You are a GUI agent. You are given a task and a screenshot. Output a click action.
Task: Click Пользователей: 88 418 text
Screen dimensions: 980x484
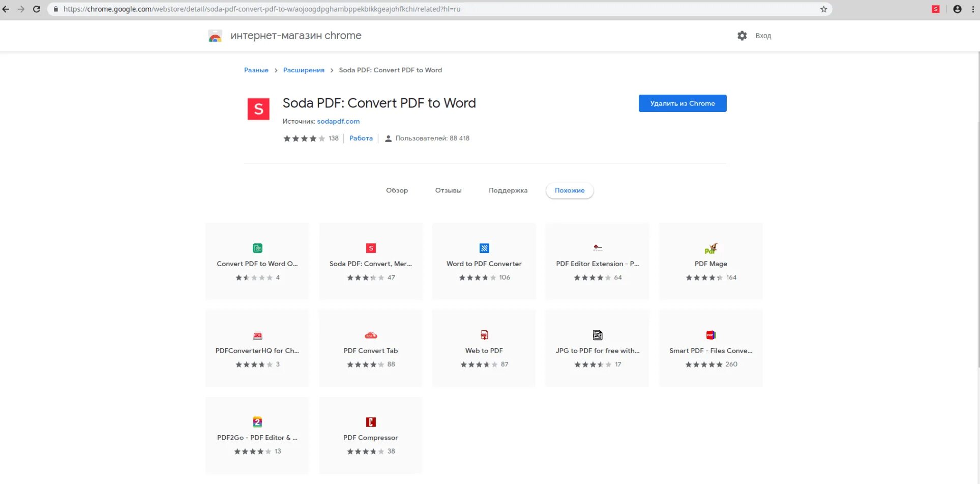432,138
